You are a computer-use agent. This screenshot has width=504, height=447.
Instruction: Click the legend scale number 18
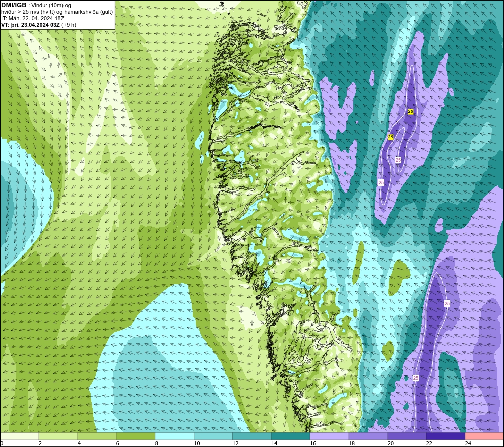(352, 443)
